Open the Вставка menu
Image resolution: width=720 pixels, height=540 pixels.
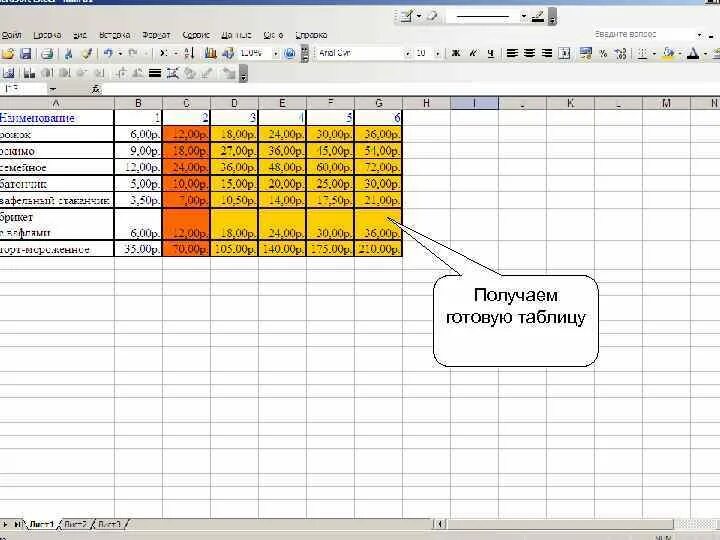(114, 35)
